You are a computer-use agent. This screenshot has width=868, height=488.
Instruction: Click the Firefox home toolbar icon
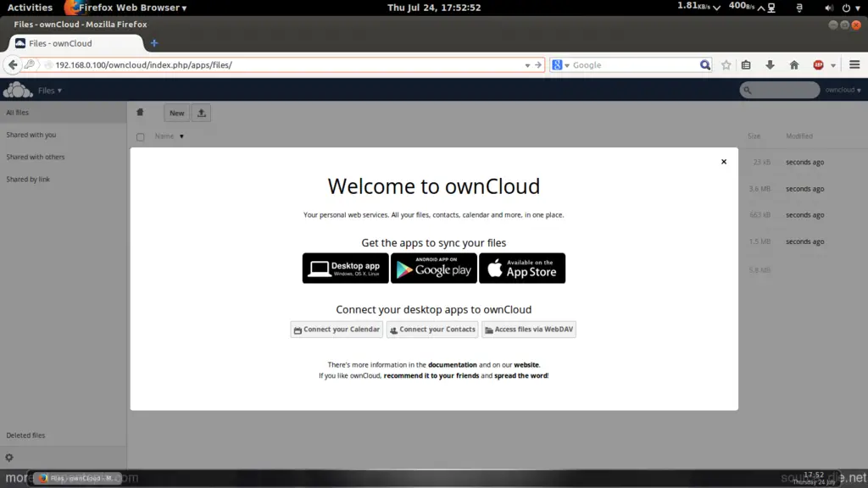(794, 65)
